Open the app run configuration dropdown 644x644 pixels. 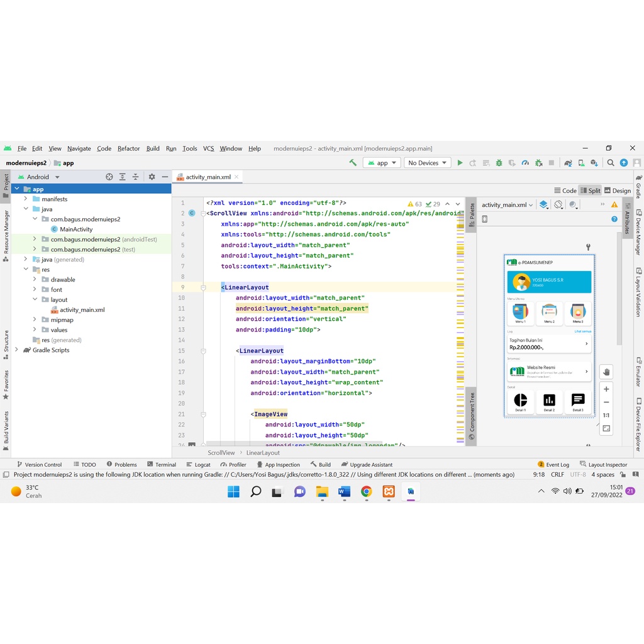(x=382, y=163)
